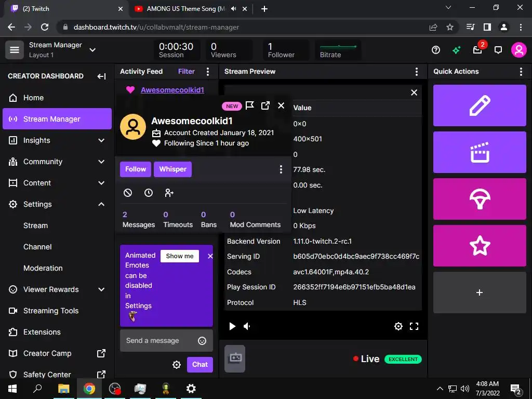Dismiss the Animated Emotes notice
Viewport: 532px width, 399px height.
pos(210,256)
